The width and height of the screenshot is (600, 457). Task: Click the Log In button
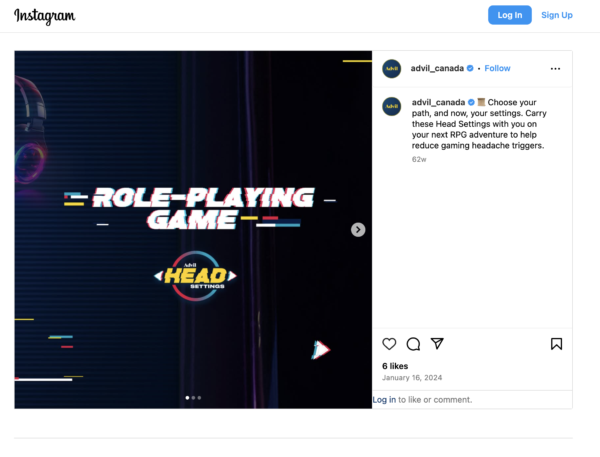click(509, 15)
